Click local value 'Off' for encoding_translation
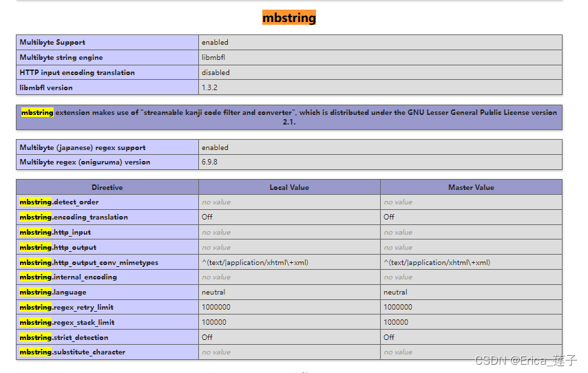The height and width of the screenshot is (373, 588). coord(207,217)
